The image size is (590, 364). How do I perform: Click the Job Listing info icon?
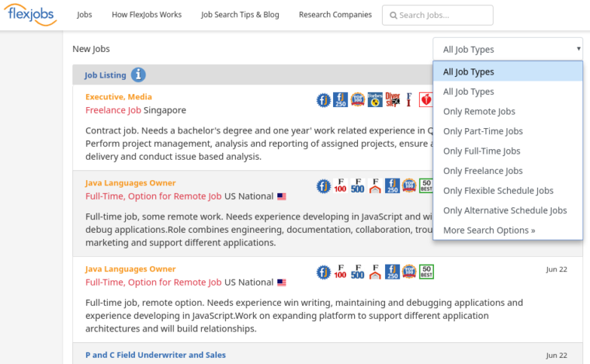point(138,75)
